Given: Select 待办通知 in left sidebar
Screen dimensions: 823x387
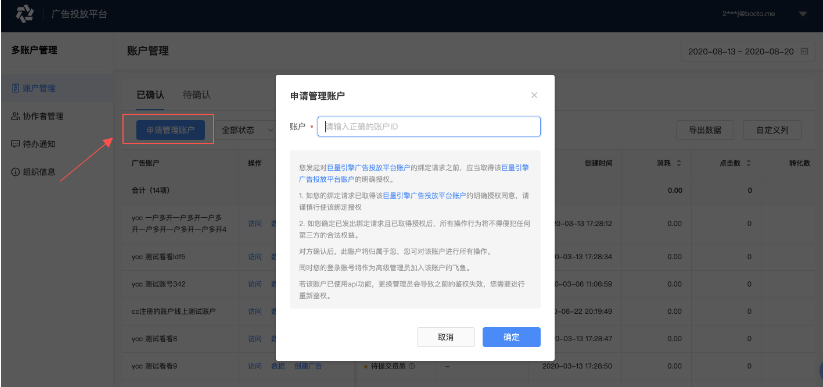Looking at the screenshot, I should 39,144.
